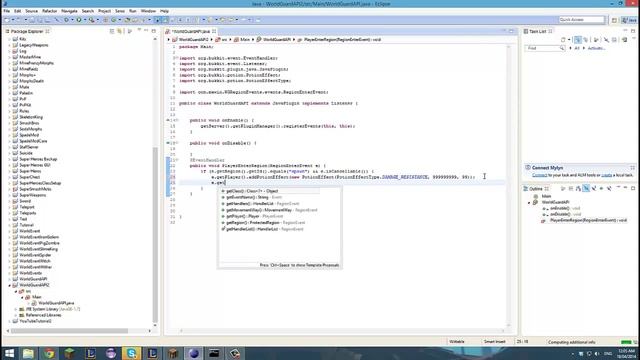Click the Debug toolbar icon
This screenshot has width=640, height=360.
pyautogui.click(x=66, y=20)
